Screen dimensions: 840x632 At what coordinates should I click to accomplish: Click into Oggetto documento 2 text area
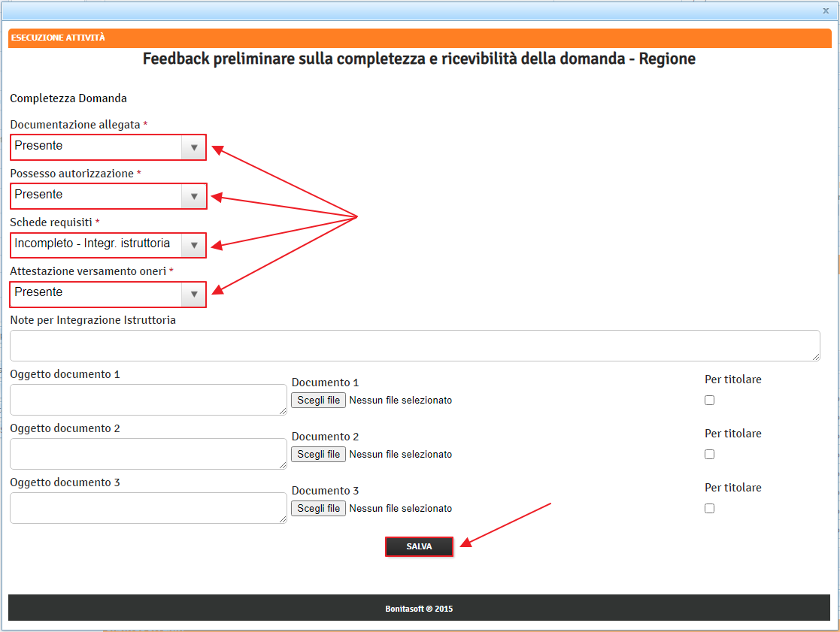[x=148, y=453]
